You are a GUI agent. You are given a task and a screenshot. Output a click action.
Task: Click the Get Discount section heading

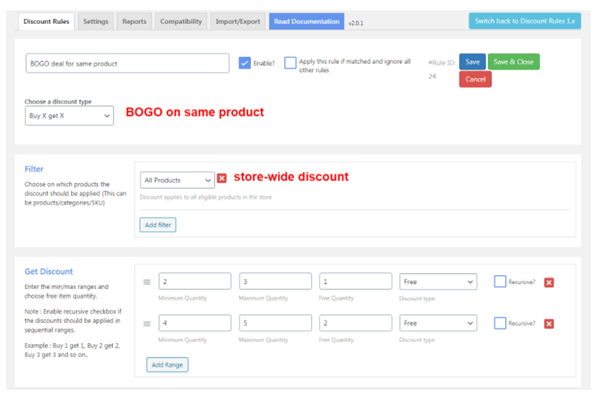[x=49, y=271]
